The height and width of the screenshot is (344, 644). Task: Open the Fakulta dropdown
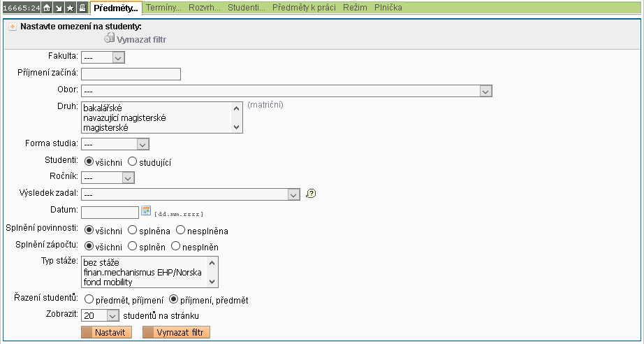[103, 57]
